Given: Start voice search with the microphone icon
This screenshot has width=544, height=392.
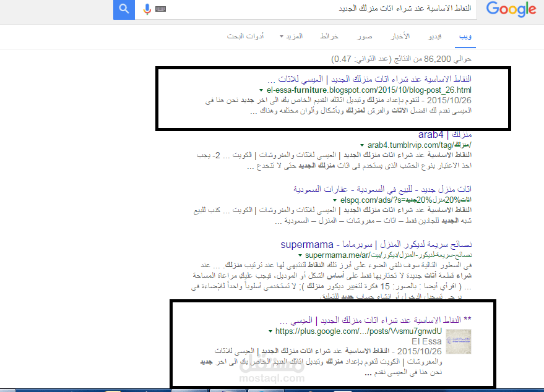Looking at the screenshot, I should (147, 9).
